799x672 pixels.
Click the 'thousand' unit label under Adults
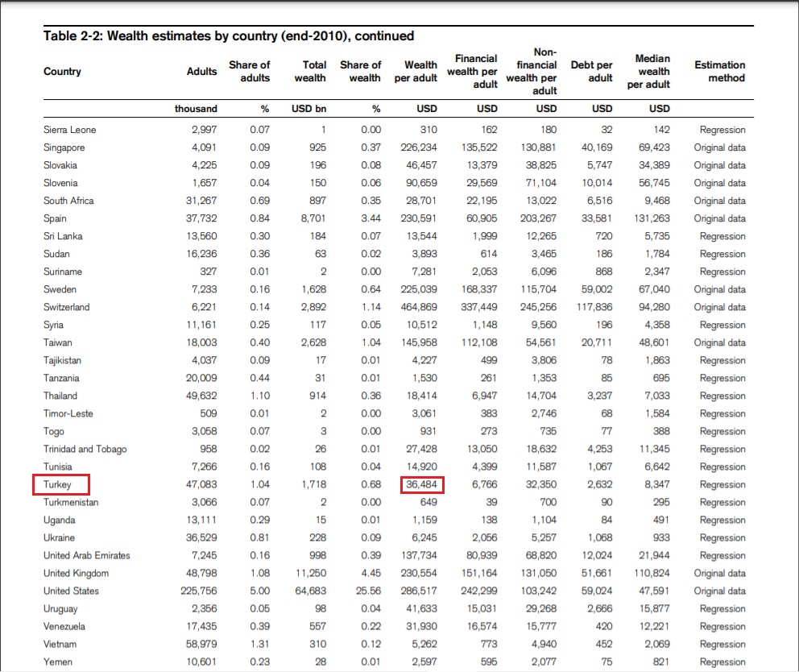point(196,109)
